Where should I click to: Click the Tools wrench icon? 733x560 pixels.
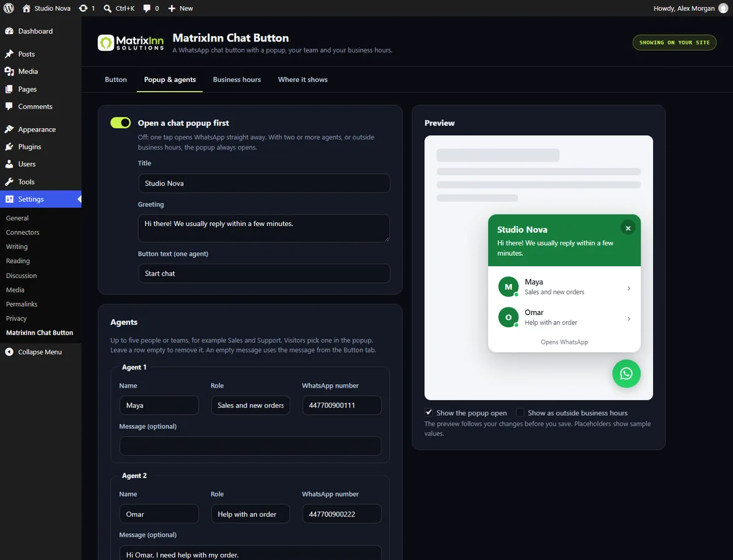click(x=9, y=182)
